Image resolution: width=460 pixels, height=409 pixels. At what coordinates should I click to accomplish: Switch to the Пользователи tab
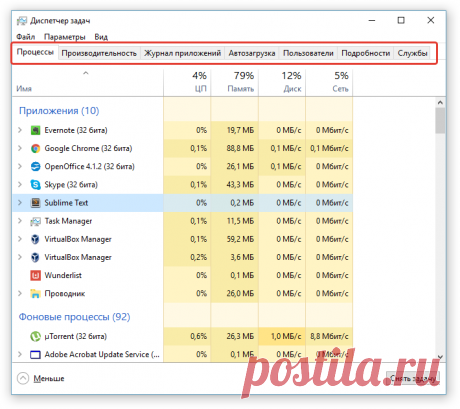point(308,53)
